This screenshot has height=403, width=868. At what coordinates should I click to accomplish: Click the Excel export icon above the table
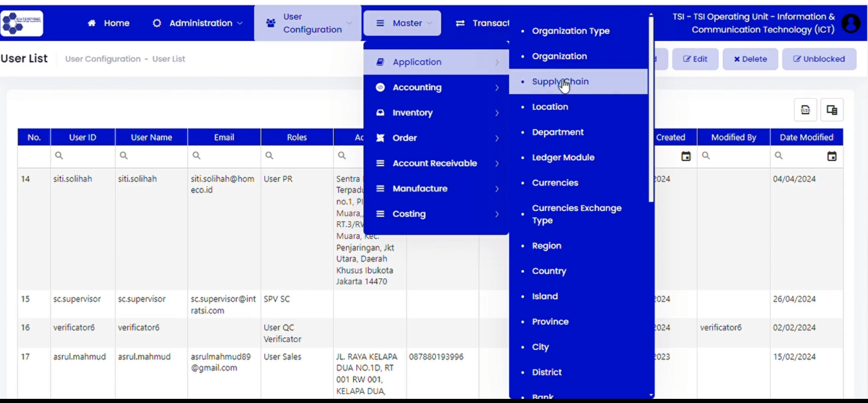tap(805, 110)
